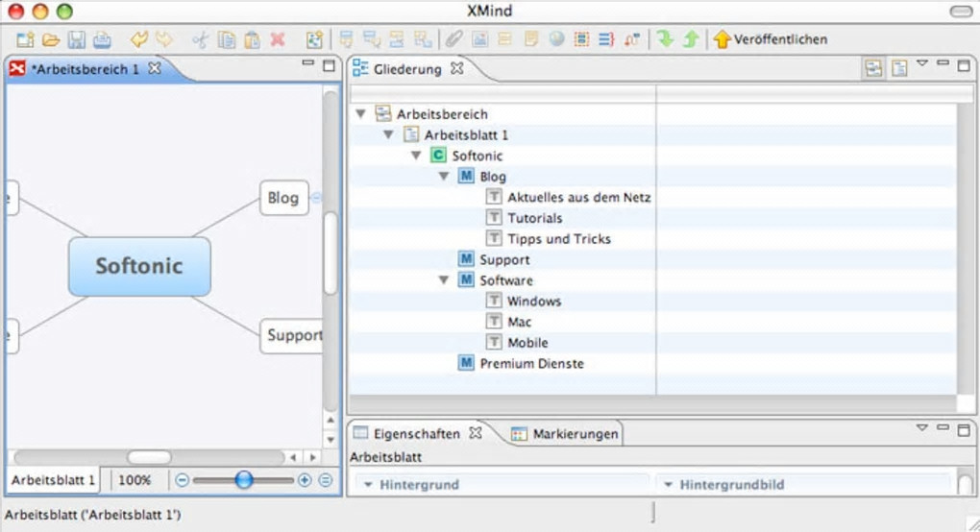Toggle current sheet outline view in Gliederung

[x=899, y=68]
